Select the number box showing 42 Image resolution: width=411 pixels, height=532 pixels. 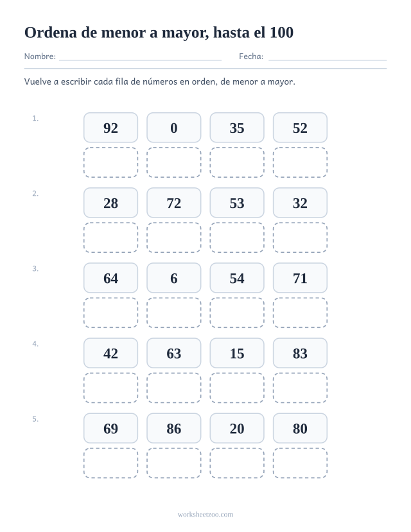pyautogui.click(x=110, y=353)
